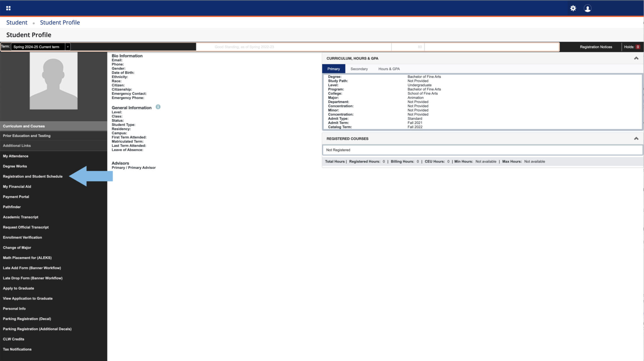Viewport: 644px width, 361px height.
Task: Select the Primary curriculum tab
Action: 333,69
